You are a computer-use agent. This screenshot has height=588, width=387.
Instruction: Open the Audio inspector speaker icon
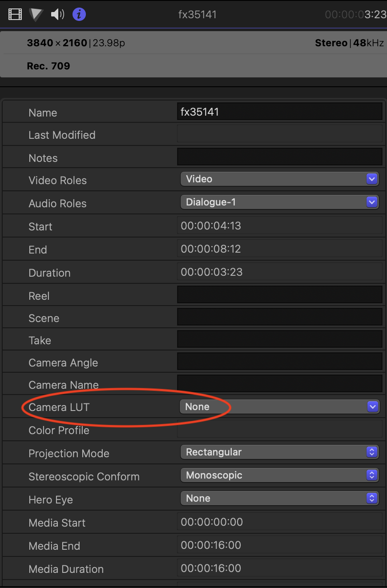pyautogui.click(x=57, y=15)
